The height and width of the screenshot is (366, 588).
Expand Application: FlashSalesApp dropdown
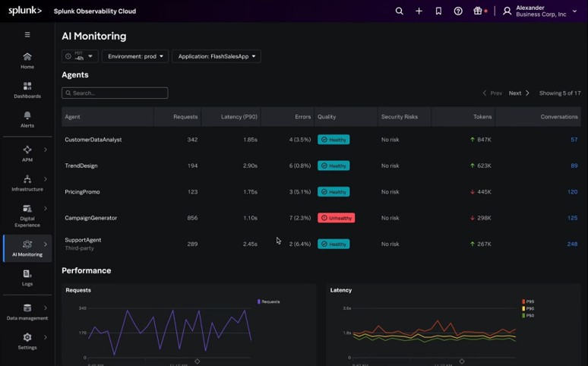(217, 56)
